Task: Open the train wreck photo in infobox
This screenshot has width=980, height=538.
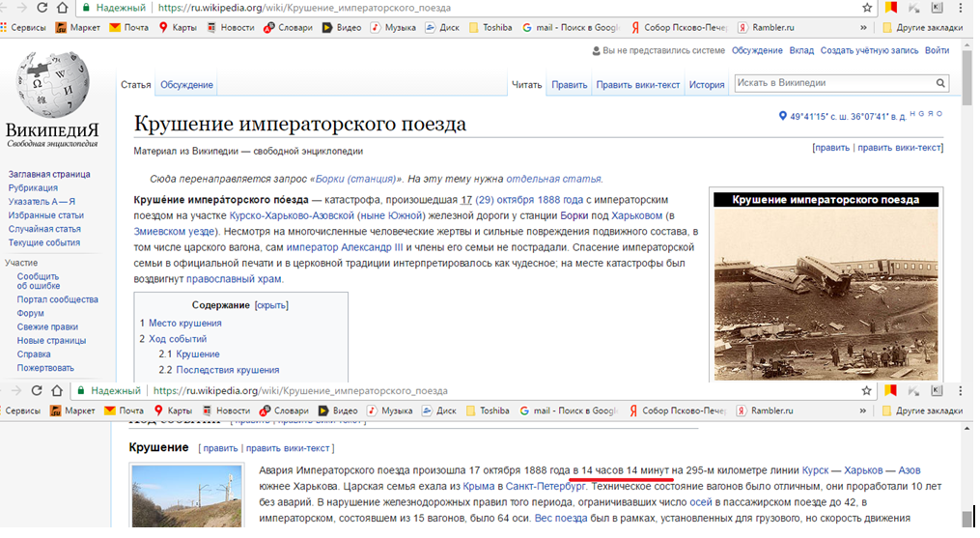Action: pyautogui.click(x=826, y=294)
